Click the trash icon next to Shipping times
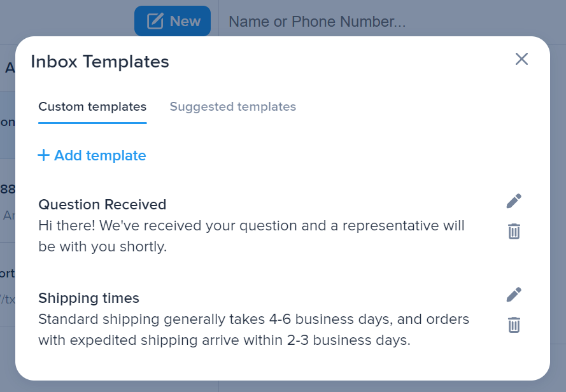 click(513, 325)
